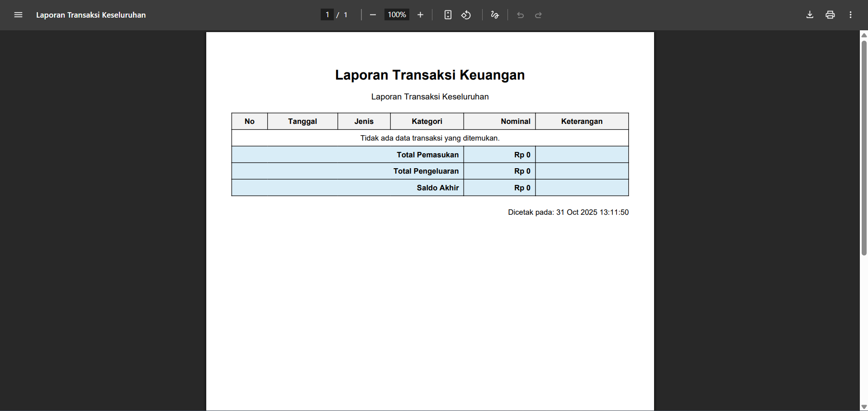Click the Tidak ada data message row
This screenshot has height=411, width=868.
coord(429,138)
